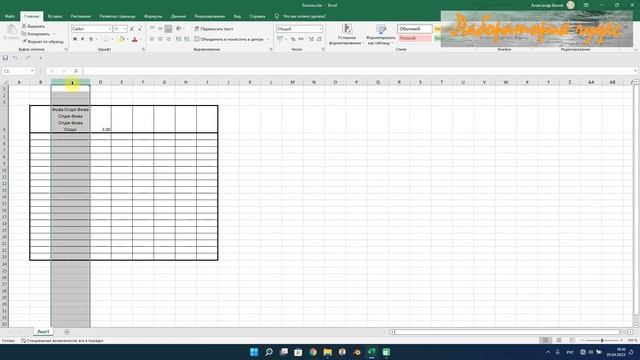Open Windows Start menu
The width and height of the screenshot is (640, 360).
pos(254,352)
